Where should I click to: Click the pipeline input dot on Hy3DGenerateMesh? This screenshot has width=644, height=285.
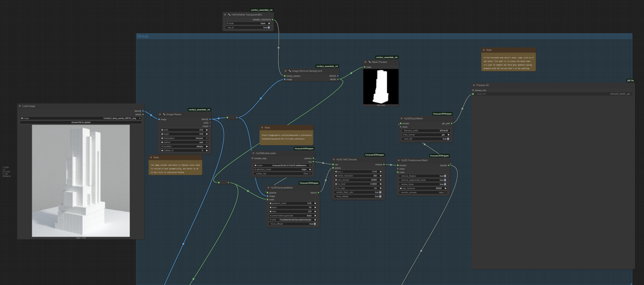267,193
